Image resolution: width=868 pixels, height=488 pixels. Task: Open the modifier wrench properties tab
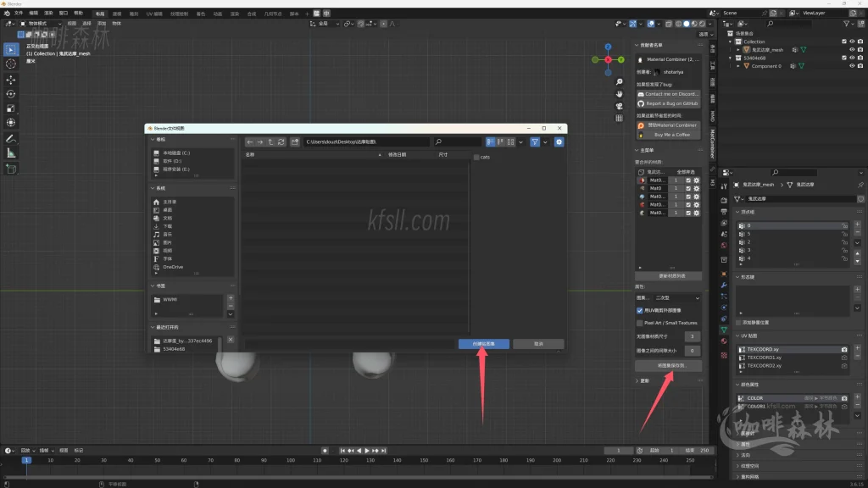click(724, 285)
